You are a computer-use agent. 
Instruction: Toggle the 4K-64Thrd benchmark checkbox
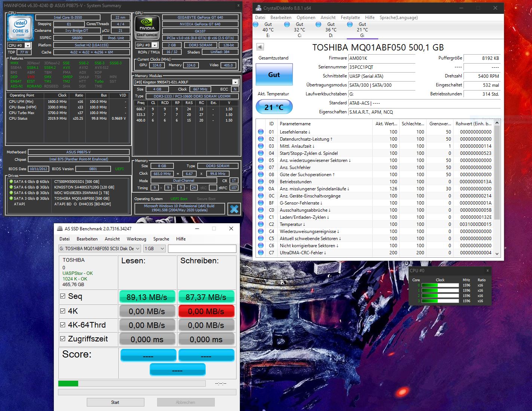[x=63, y=325]
